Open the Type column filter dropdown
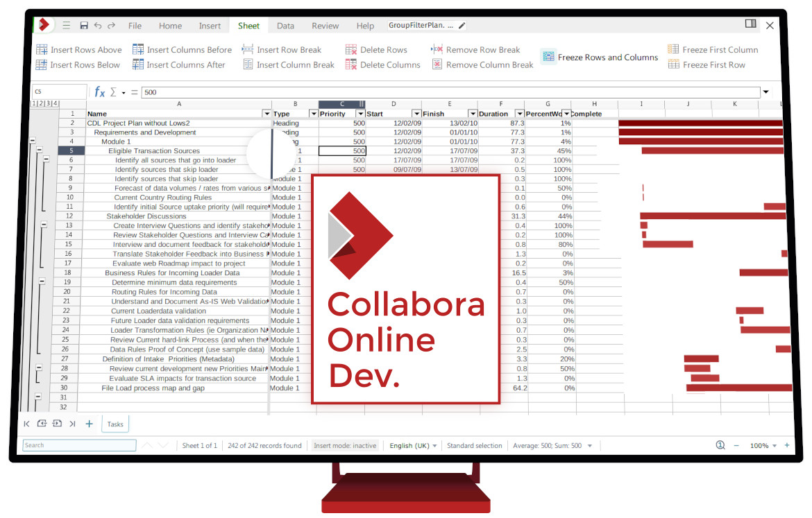Image resolution: width=812 pixels, height=518 pixels. pyautogui.click(x=313, y=114)
